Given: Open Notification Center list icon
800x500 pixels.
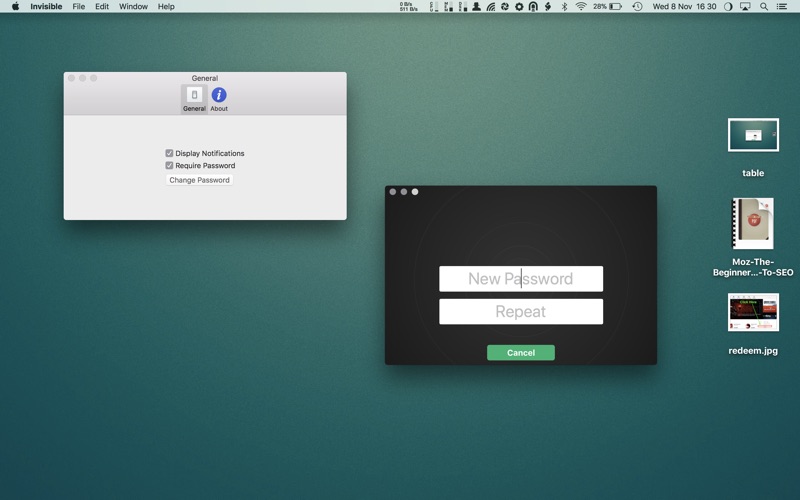Looking at the screenshot, I should (x=782, y=7).
